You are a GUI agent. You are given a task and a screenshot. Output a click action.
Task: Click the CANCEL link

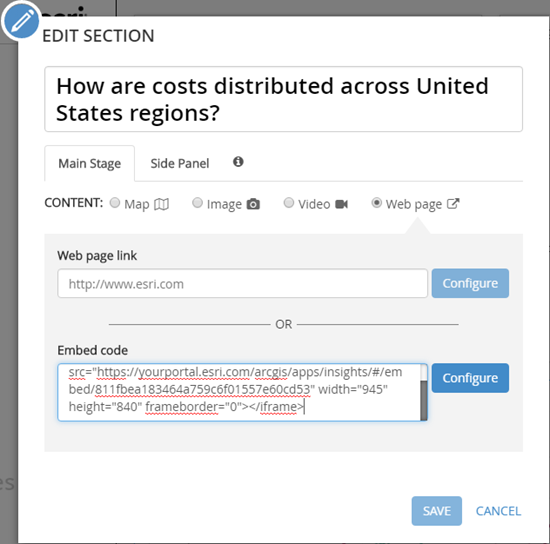coord(498,511)
